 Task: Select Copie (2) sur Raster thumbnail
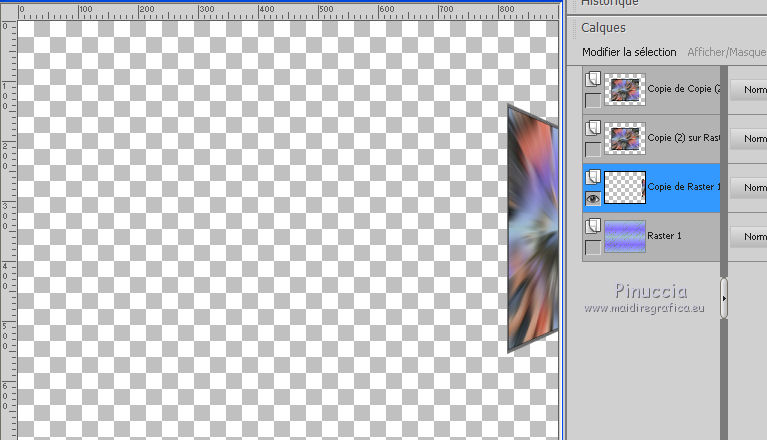625,138
